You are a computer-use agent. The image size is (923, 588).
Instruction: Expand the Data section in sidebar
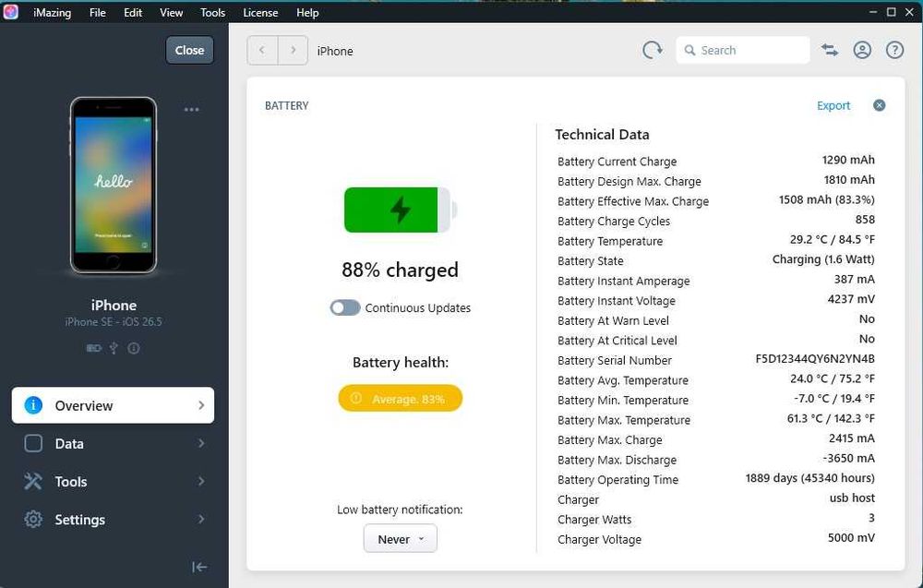click(113, 444)
